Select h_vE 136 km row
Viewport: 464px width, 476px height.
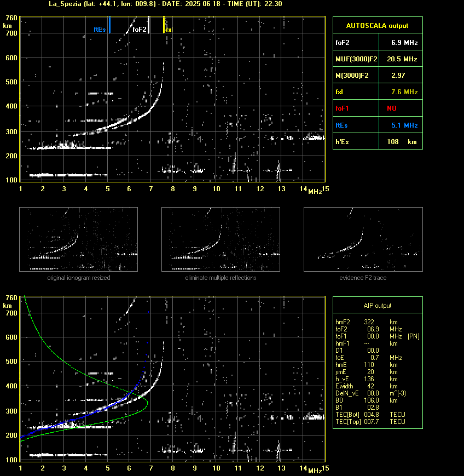pos(367,379)
